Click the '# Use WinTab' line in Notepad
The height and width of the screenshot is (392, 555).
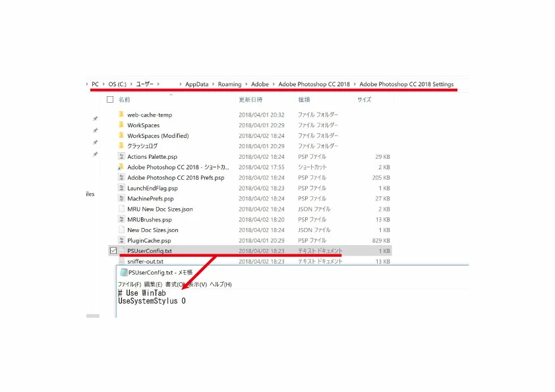point(142,293)
